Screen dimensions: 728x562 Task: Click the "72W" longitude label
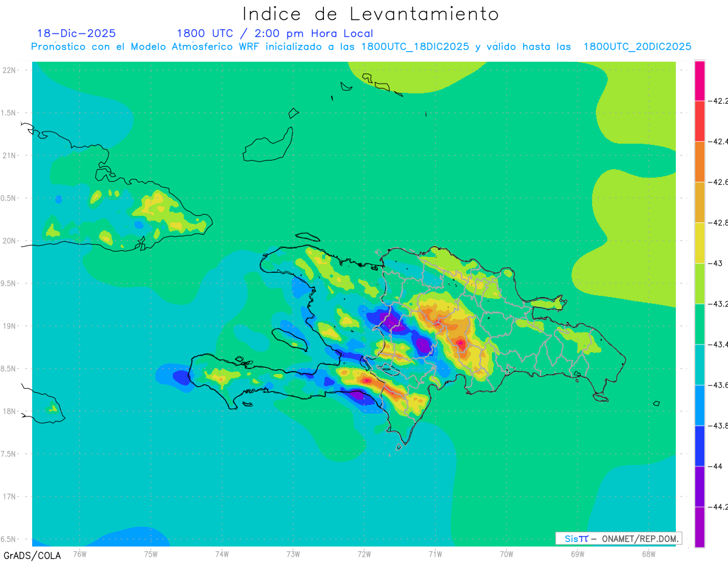pyautogui.click(x=364, y=554)
